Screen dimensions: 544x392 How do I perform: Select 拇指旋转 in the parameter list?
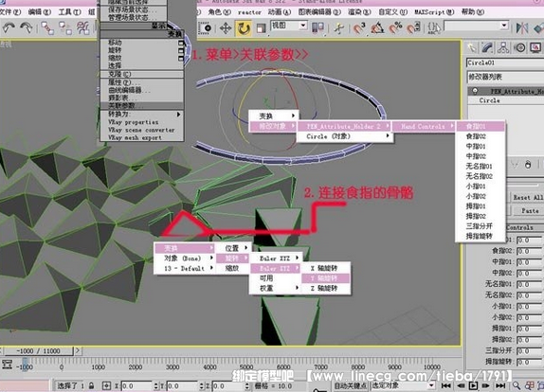pyautogui.click(x=480, y=236)
